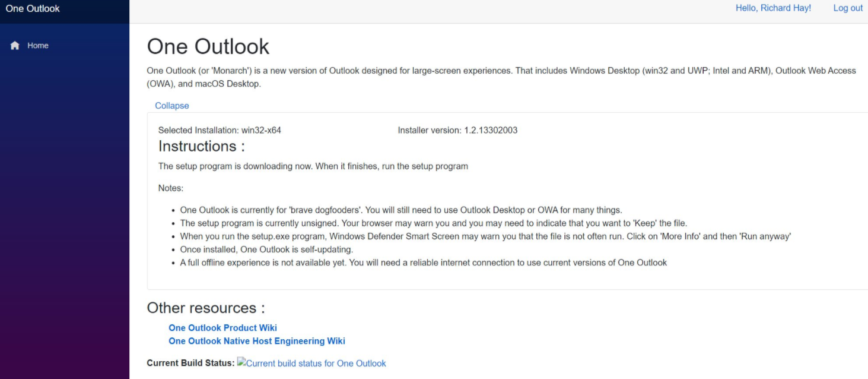Viewport: 868px width, 379px height.
Task: Click the Windows Defender Smart Screen note
Action: [x=485, y=236]
